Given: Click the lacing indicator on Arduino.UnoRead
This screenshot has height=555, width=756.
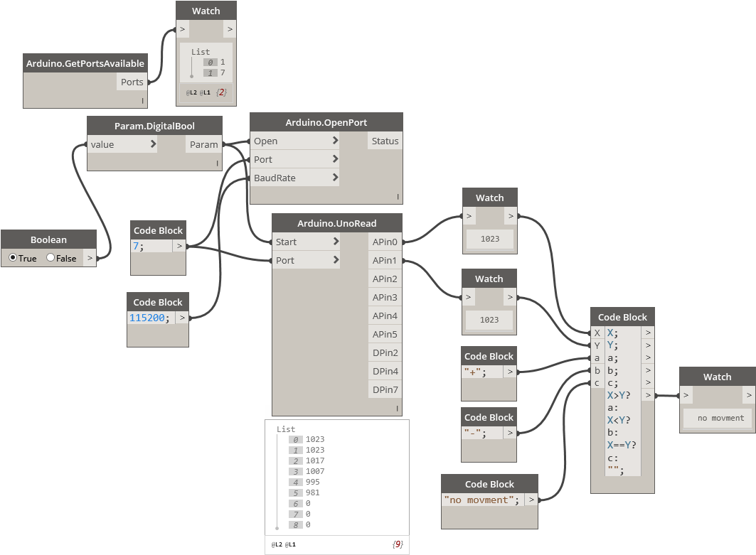Looking at the screenshot, I should point(398,409).
